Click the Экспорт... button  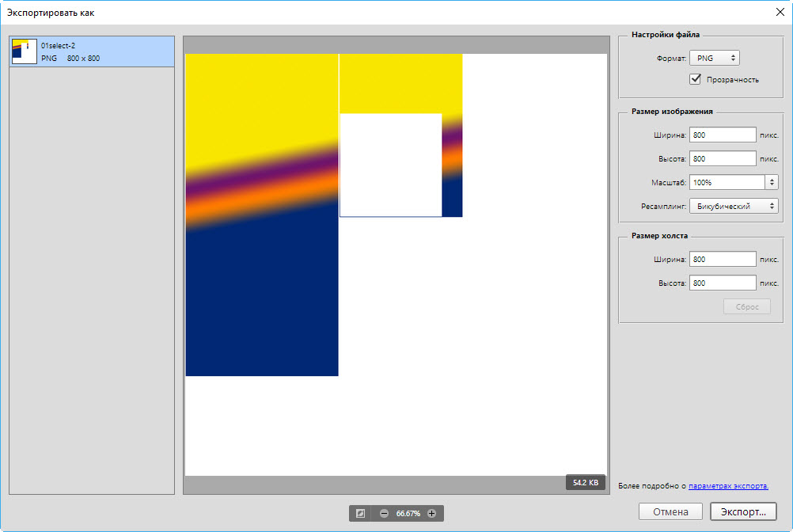tap(743, 512)
